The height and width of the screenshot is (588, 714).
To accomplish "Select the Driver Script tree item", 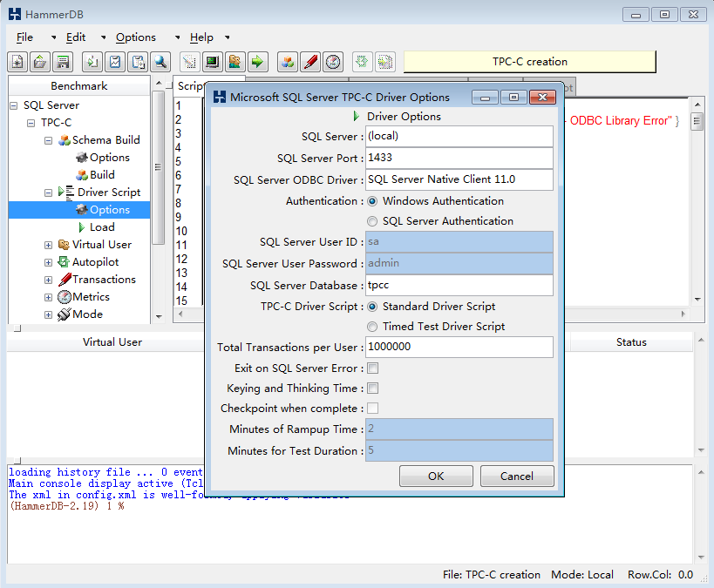I will [x=109, y=193].
